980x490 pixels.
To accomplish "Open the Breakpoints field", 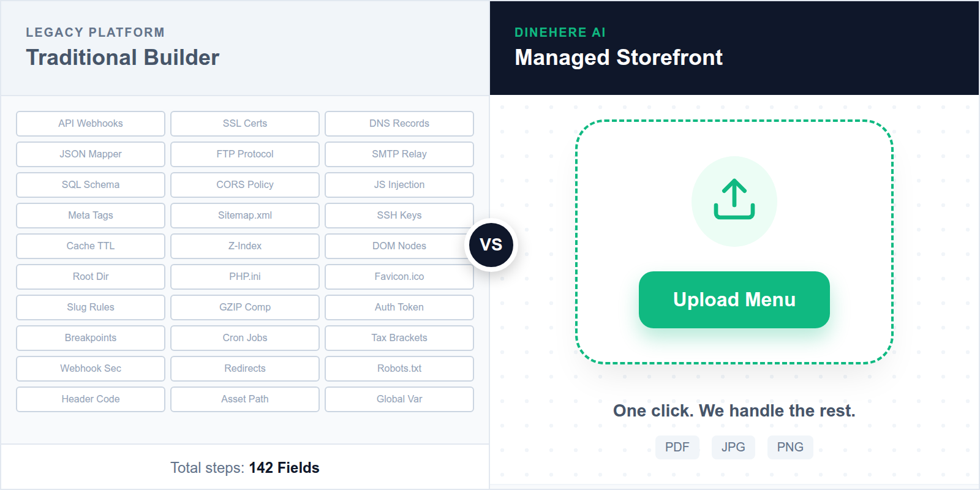I will 91,338.
